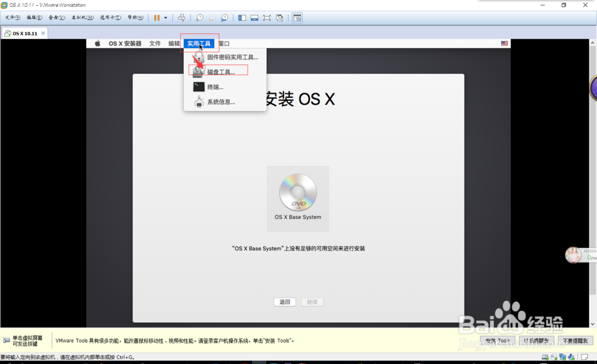Open guest 窗口 menu
This screenshot has width=597, height=364.
pyautogui.click(x=224, y=44)
